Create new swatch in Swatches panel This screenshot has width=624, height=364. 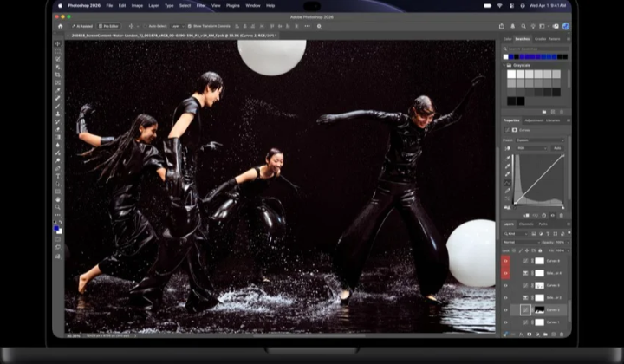coord(553,112)
